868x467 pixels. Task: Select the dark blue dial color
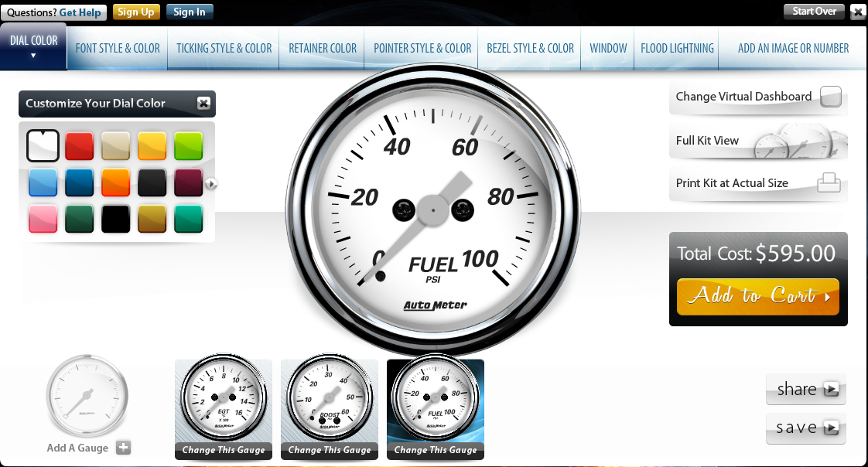click(x=79, y=182)
